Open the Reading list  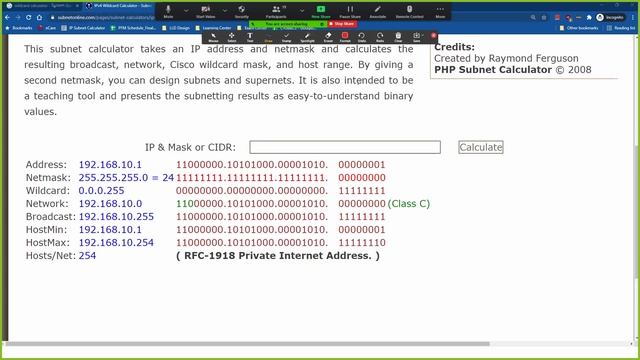(621, 28)
